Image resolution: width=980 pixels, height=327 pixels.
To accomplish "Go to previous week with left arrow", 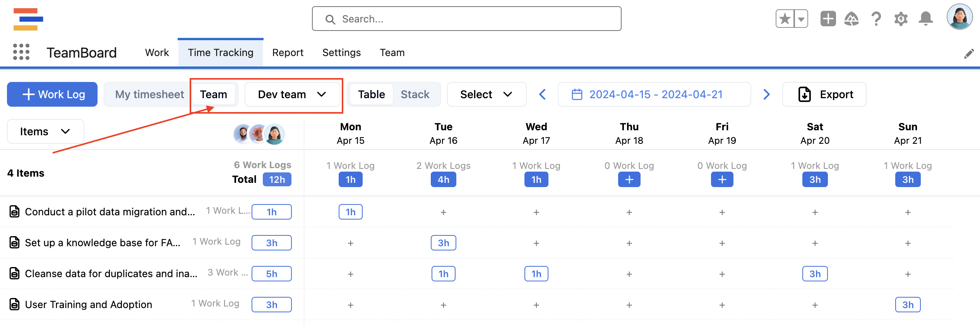I will pyautogui.click(x=542, y=94).
